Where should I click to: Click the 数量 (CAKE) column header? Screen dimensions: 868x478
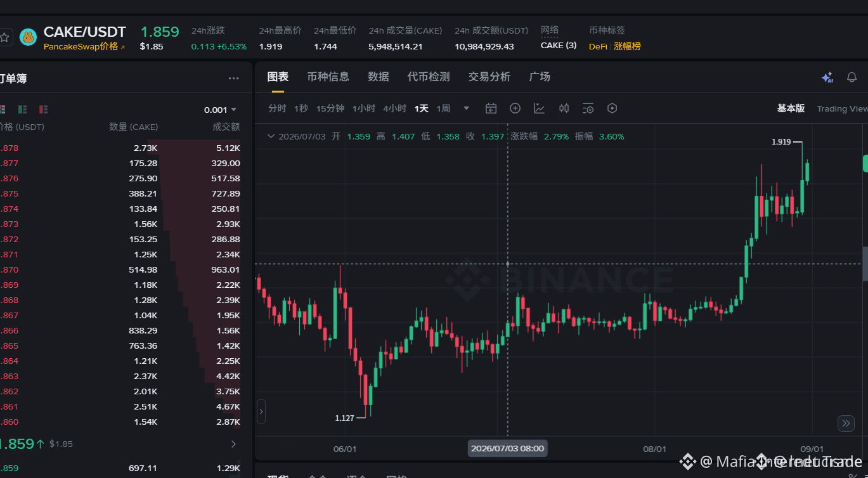click(x=134, y=127)
